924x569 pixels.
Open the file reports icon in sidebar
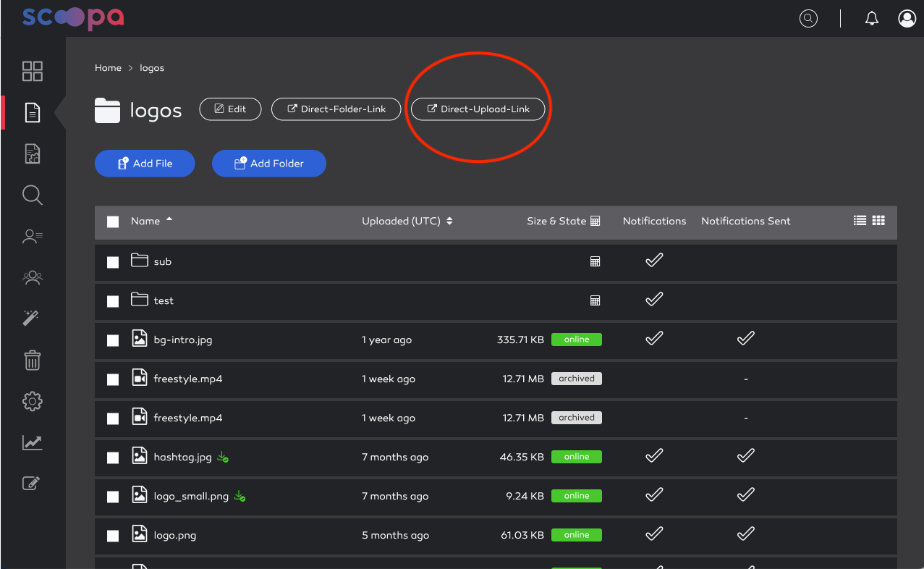33,153
